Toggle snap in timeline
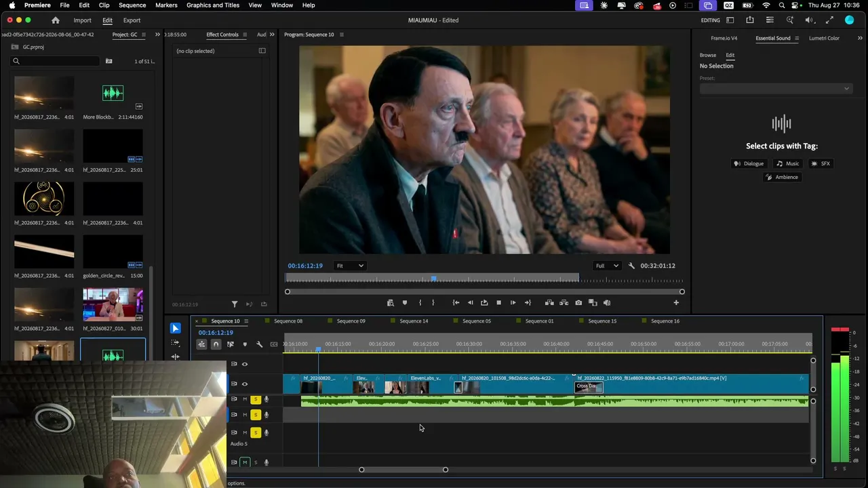 (x=216, y=344)
